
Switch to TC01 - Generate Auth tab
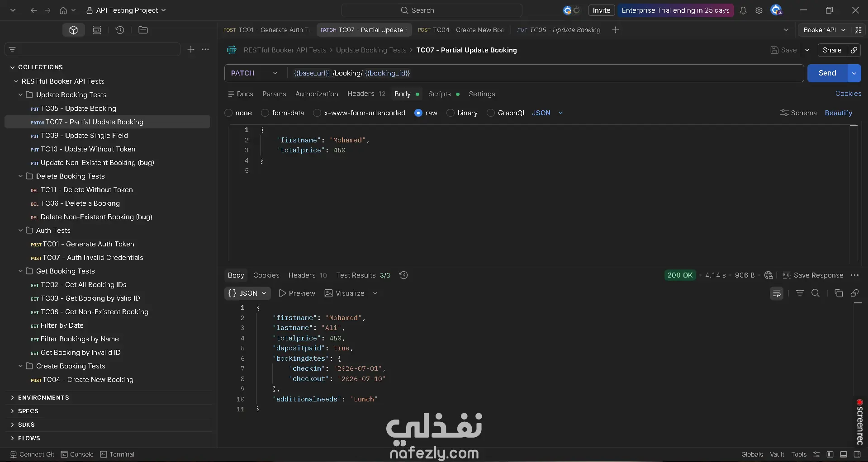(x=266, y=30)
